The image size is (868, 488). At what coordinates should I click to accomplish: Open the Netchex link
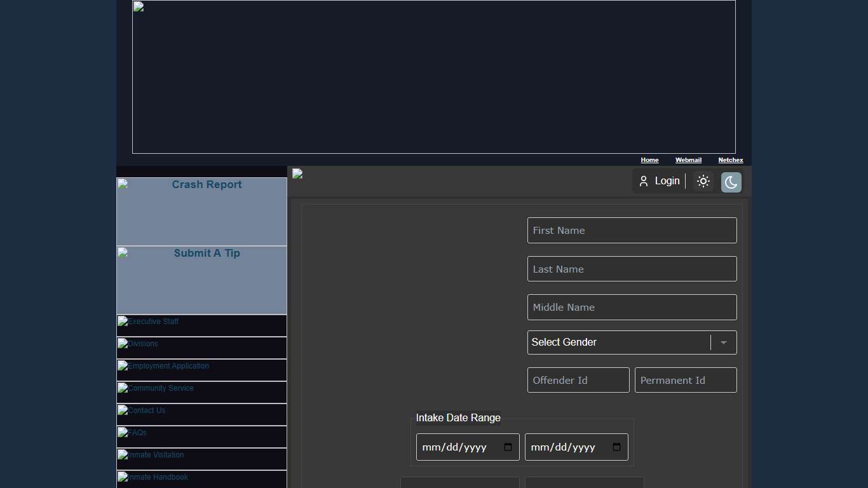730,160
